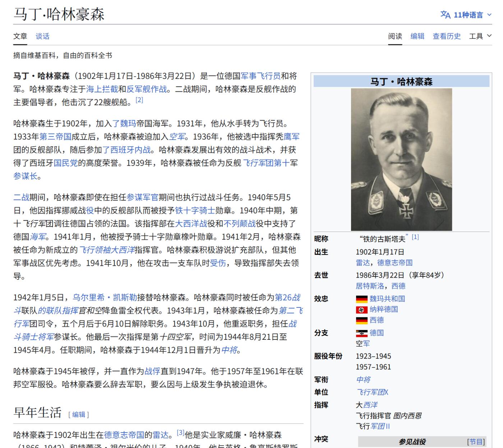503x448 pixels.
Task: Click the 西德 flag icon
Action: [361, 320]
